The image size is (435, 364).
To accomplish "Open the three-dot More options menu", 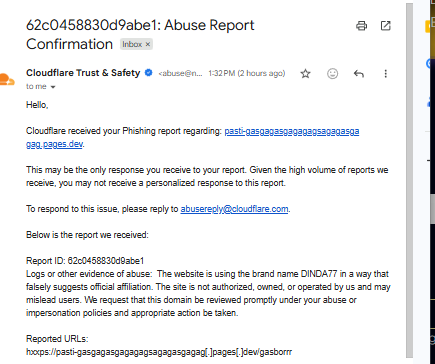I will 386,74.
